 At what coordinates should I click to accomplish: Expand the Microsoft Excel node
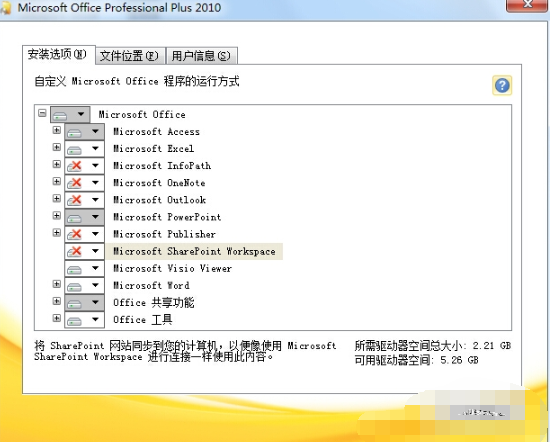point(56,147)
